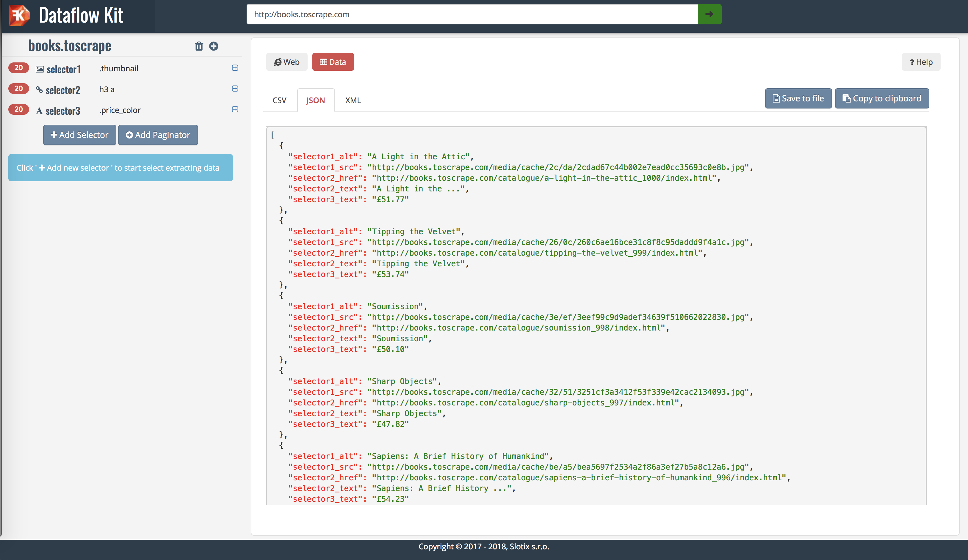The image size is (968, 560).
Task: Switch to the Web view
Action: pyautogui.click(x=286, y=62)
